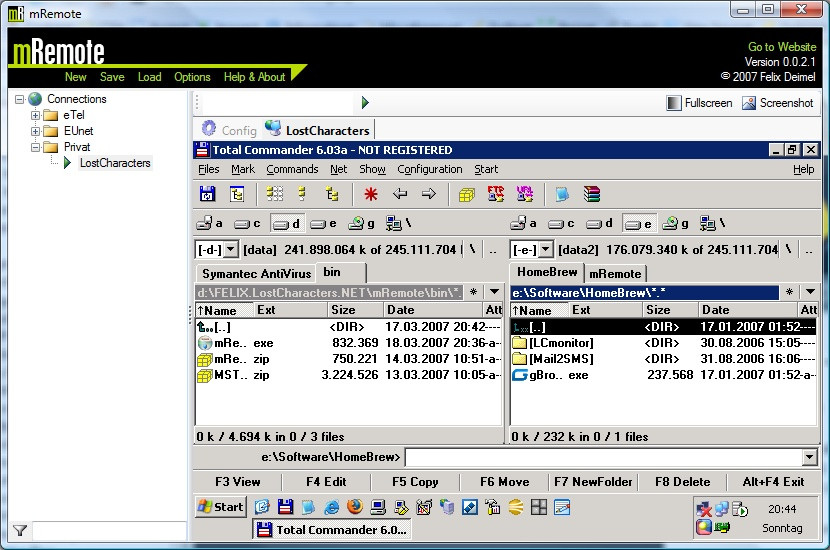Click the FTP connect toolbar icon
830x550 pixels.
point(496,194)
